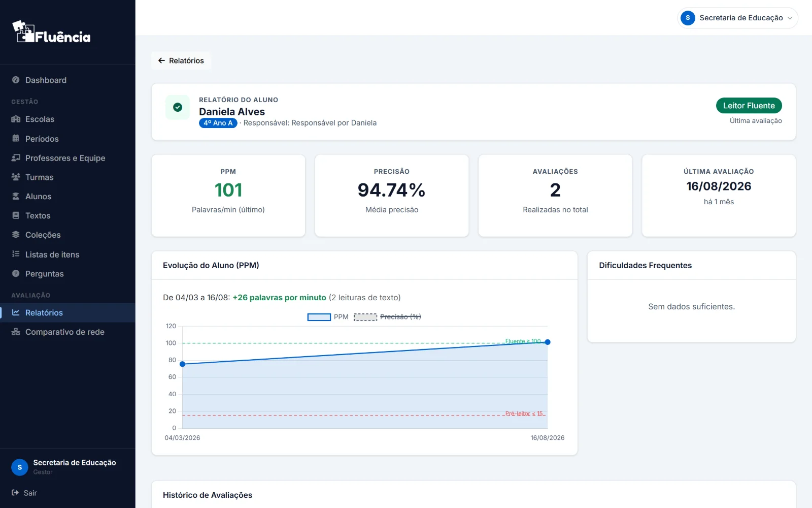Viewport: 812px width, 508px height.
Task: Click the top-bar blue S avatar
Action: click(x=688, y=18)
